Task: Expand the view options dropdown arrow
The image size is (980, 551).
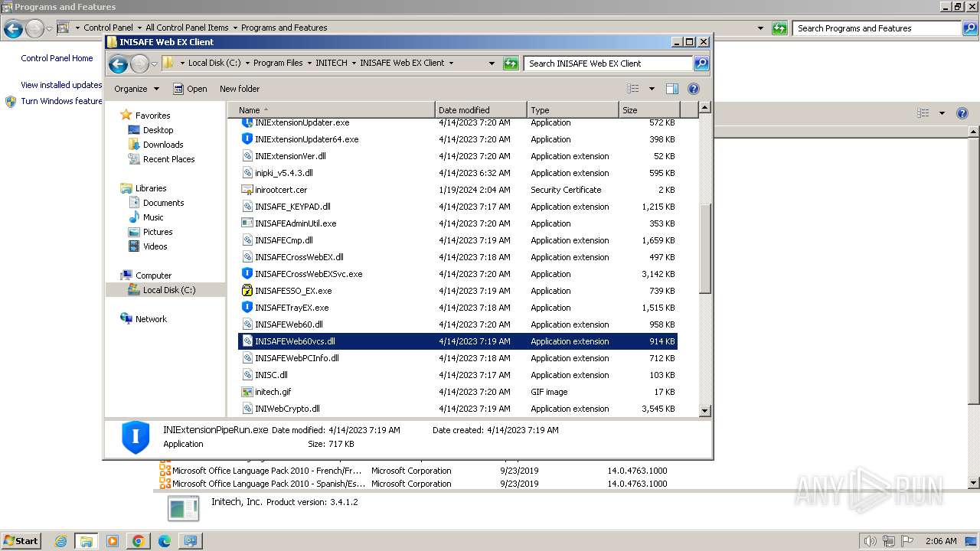Action: pyautogui.click(x=652, y=89)
